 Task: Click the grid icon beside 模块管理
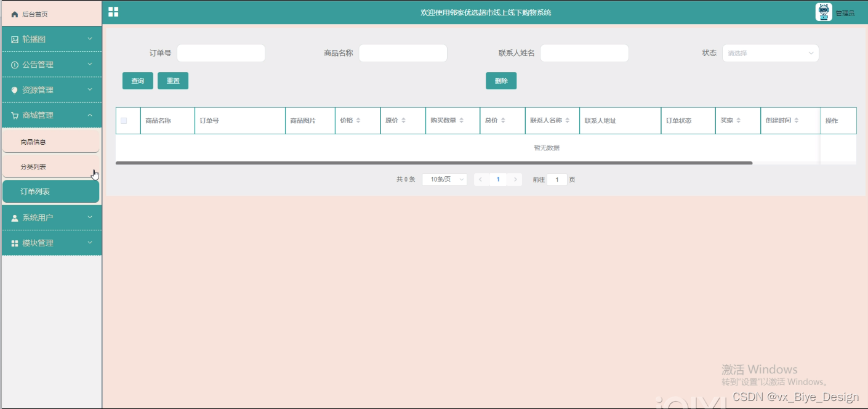click(15, 243)
